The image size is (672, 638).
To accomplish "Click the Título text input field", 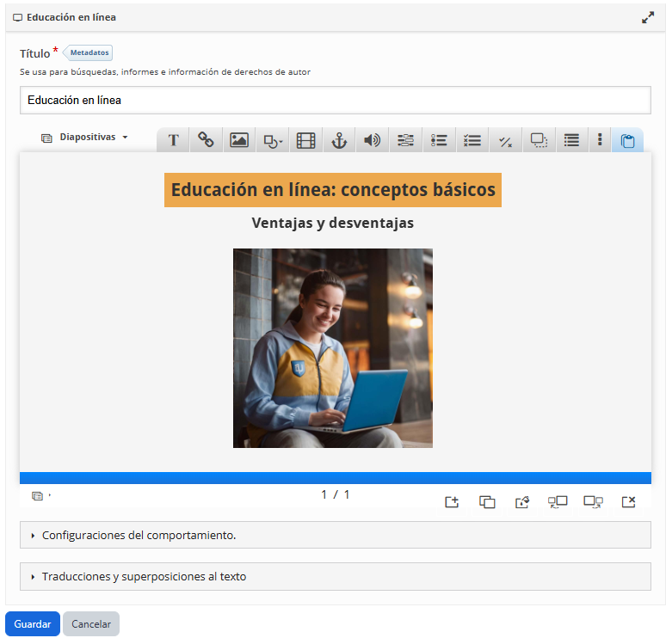I will coord(335,100).
